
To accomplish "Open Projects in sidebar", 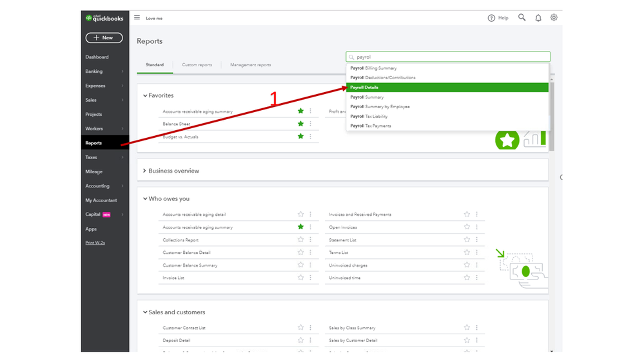I will pos(93,115).
